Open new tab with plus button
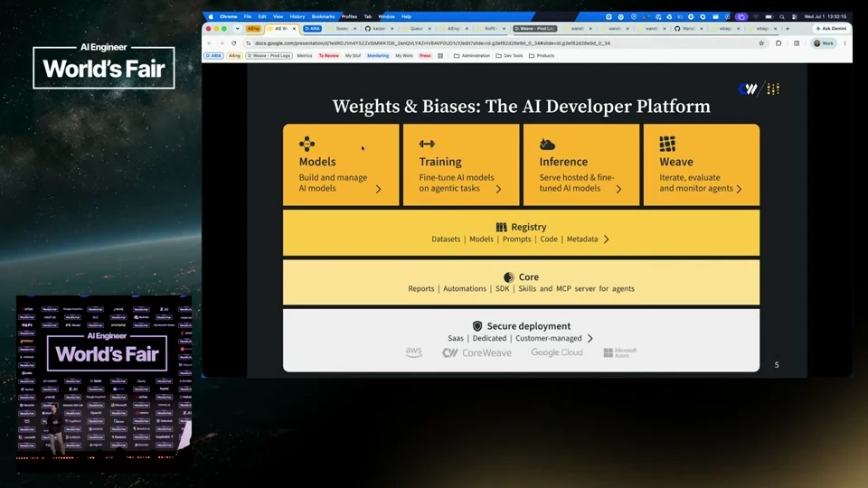 pos(788,28)
